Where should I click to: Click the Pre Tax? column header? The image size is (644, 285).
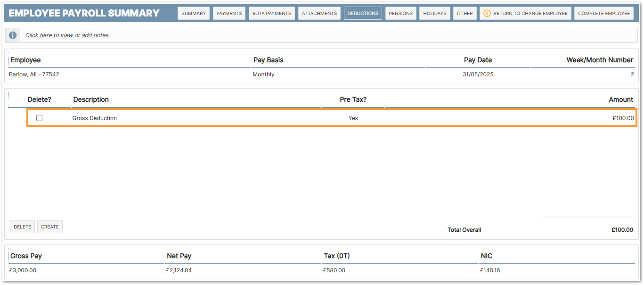pos(353,99)
